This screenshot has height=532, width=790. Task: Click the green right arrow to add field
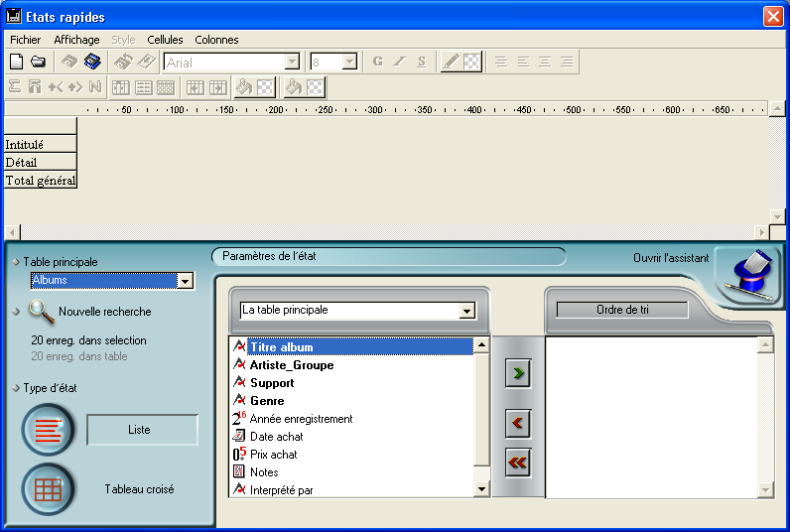point(517,374)
